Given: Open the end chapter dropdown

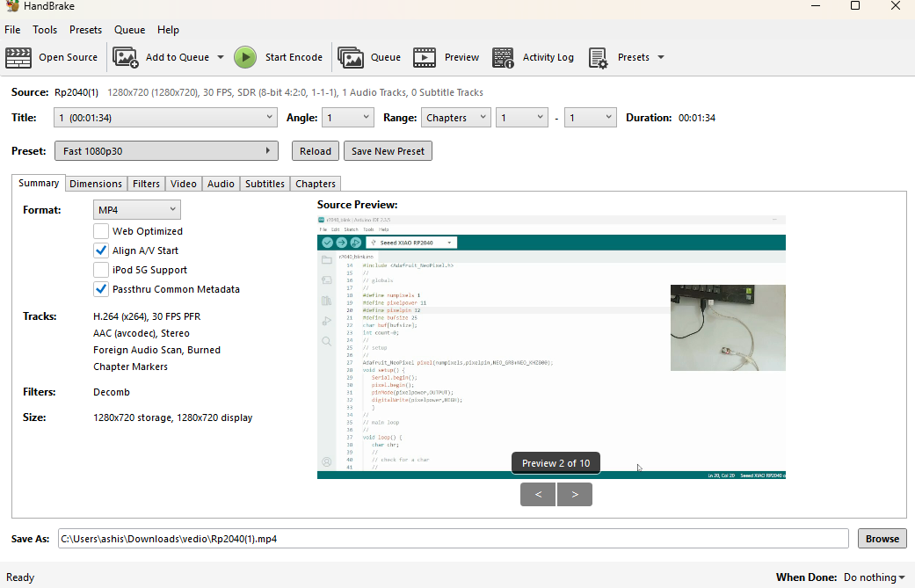Looking at the screenshot, I should click(590, 117).
